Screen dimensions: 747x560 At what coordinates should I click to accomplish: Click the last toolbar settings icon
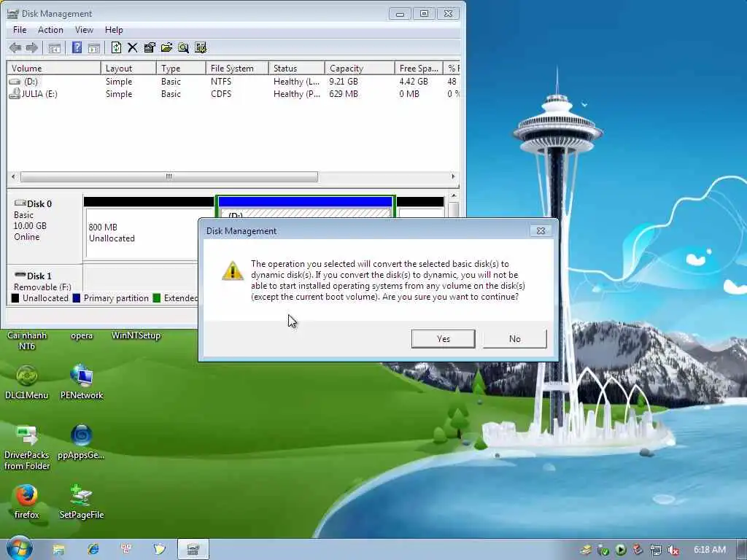click(201, 47)
